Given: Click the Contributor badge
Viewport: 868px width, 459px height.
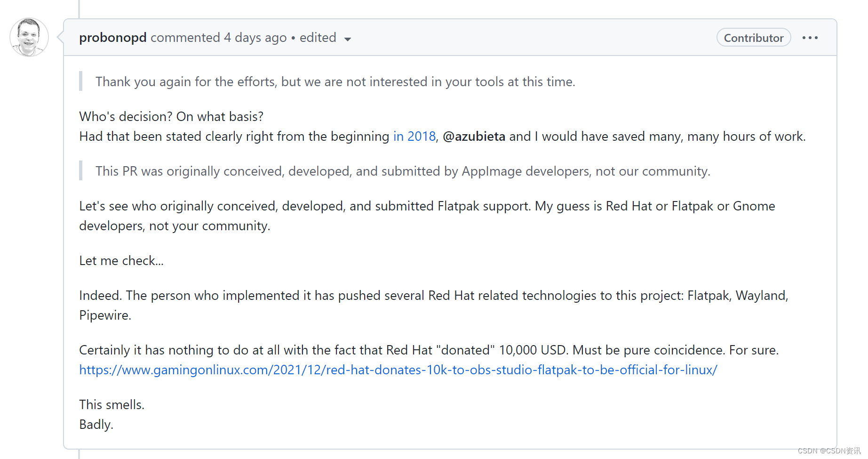Looking at the screenshot, I should (x=753, y=38).
